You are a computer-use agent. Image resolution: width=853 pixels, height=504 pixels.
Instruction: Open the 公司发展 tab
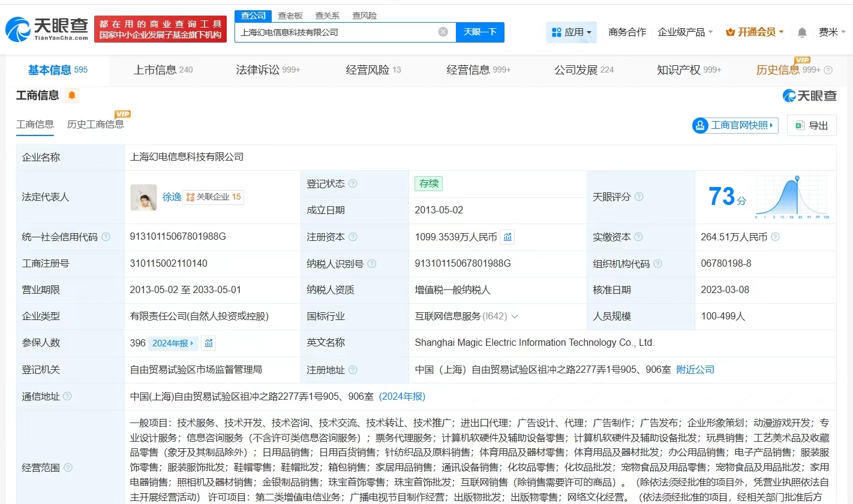(x=584, y=70)
